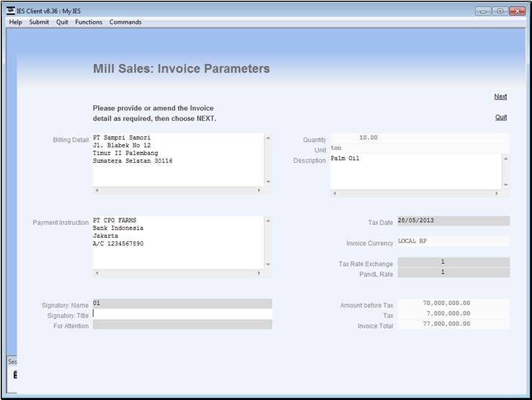Click the Description scroll right arrow

497,194
